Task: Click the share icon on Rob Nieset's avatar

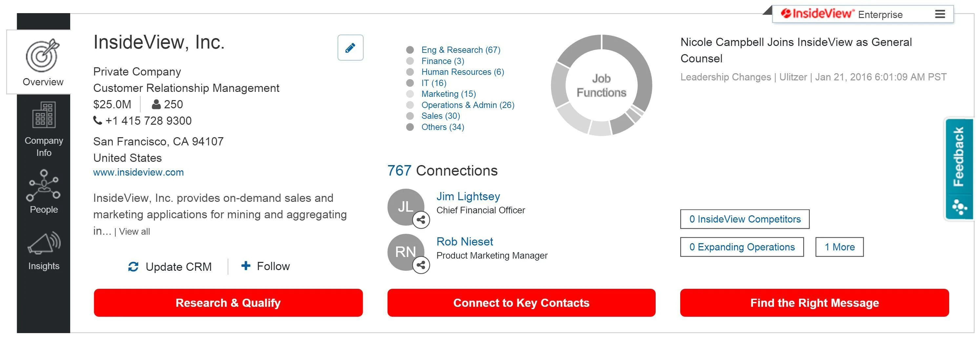Action: click(421, 265)
